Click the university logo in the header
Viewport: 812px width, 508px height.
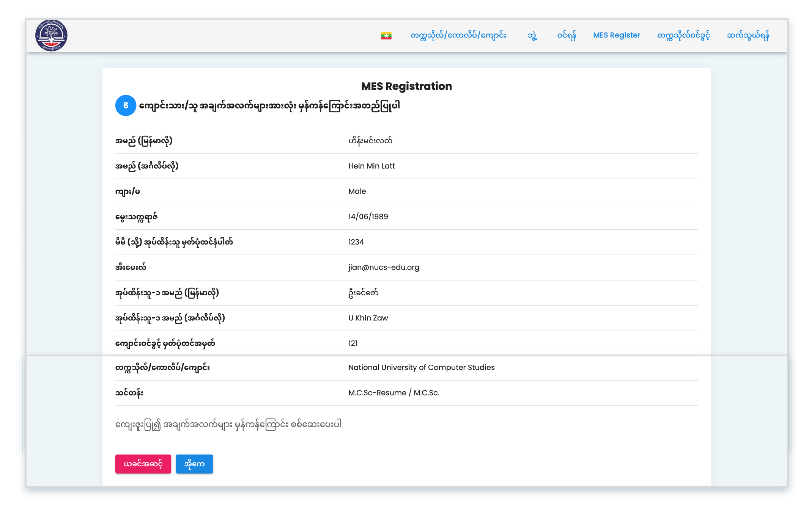point(51,35)
